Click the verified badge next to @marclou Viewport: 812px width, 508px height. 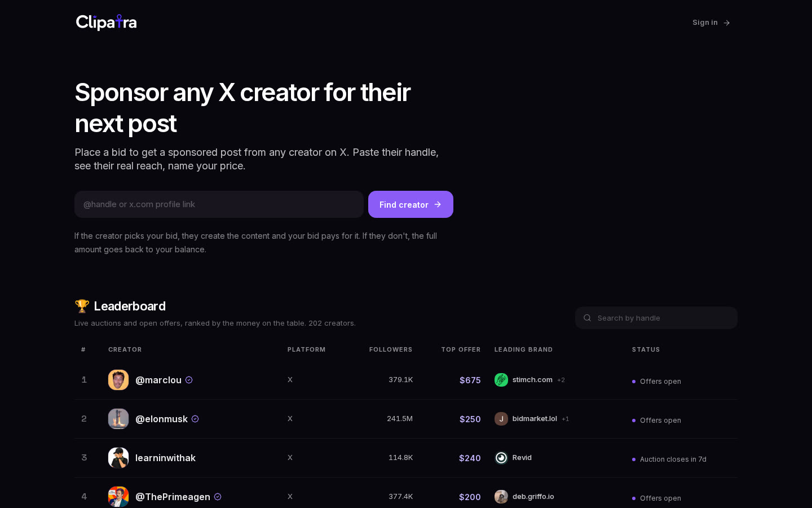coord(189,380)
